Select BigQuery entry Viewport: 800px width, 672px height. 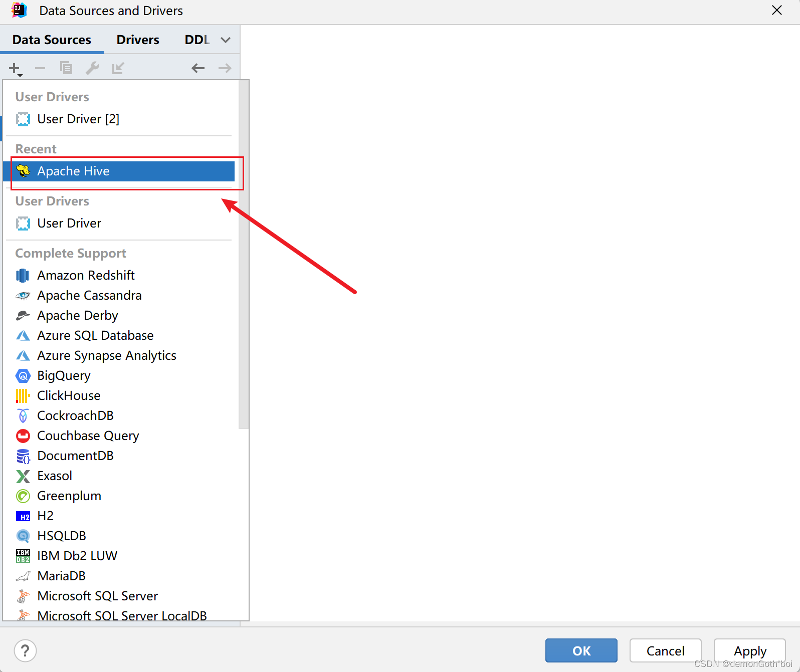pyautogui.click(x=119, y=375)
